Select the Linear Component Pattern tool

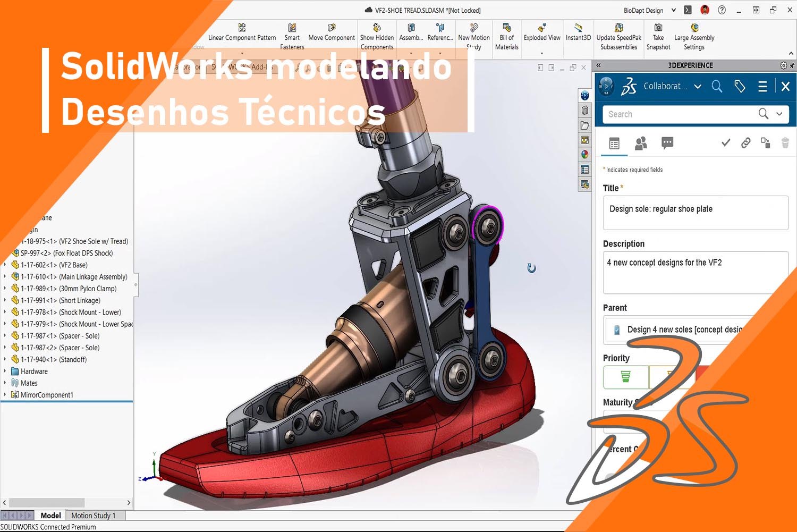point(242,32)
